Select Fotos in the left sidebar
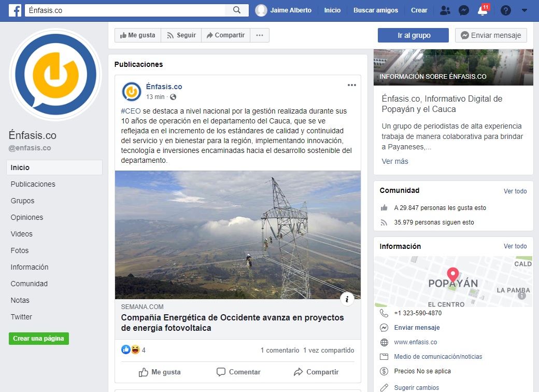The height and width of the screenshot is (392, 539). (x=20, y=250)
